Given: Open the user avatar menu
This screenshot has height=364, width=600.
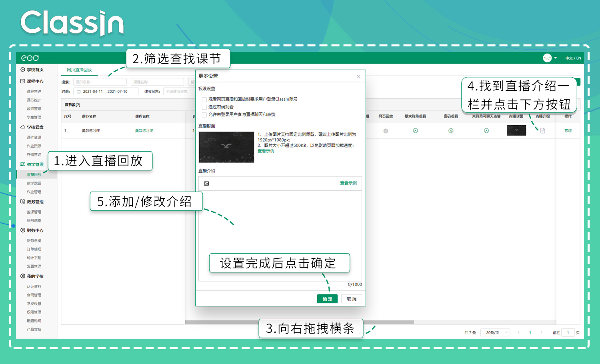Looking at the screenshot, I should (x=550, y=58).
